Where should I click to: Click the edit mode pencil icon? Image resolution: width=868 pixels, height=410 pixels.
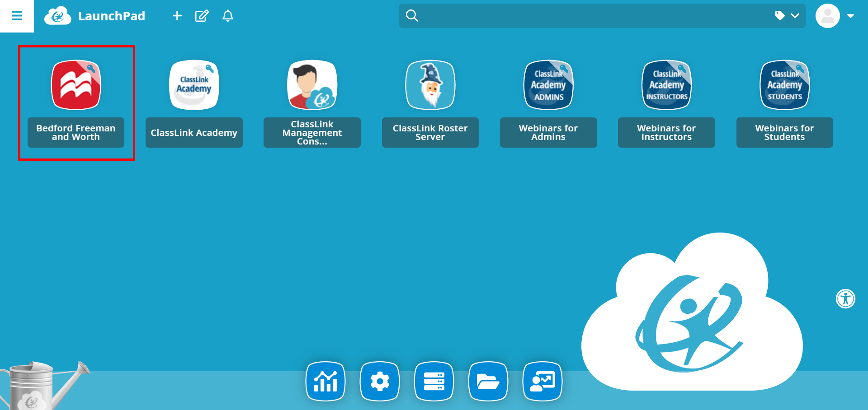point(202,16)
